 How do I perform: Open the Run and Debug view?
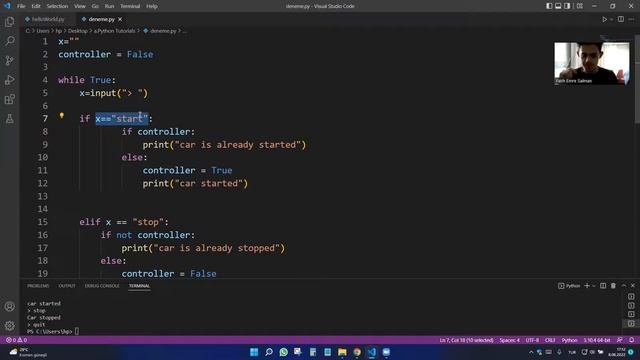[9, 80]
